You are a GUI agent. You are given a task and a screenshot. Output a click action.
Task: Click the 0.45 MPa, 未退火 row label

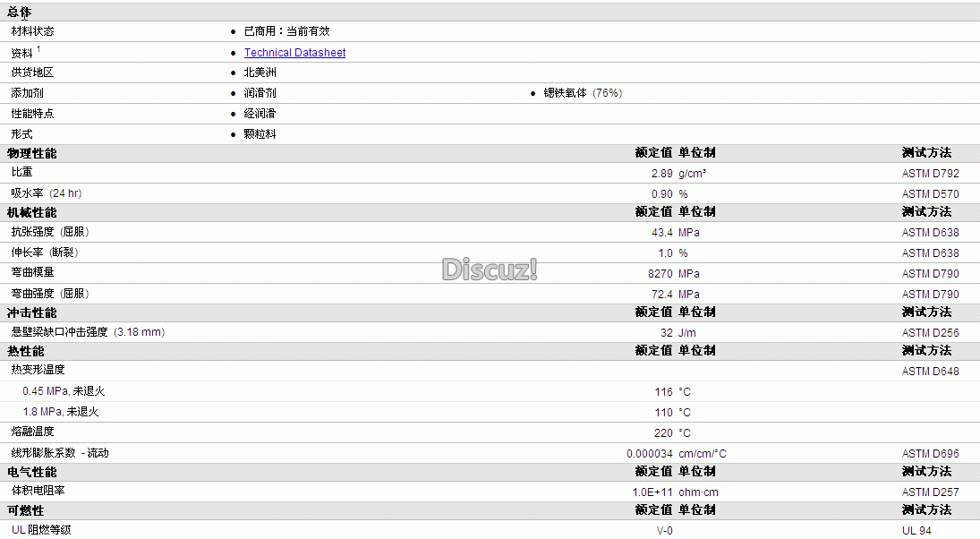pyautogui.click(x=64, y=391)
